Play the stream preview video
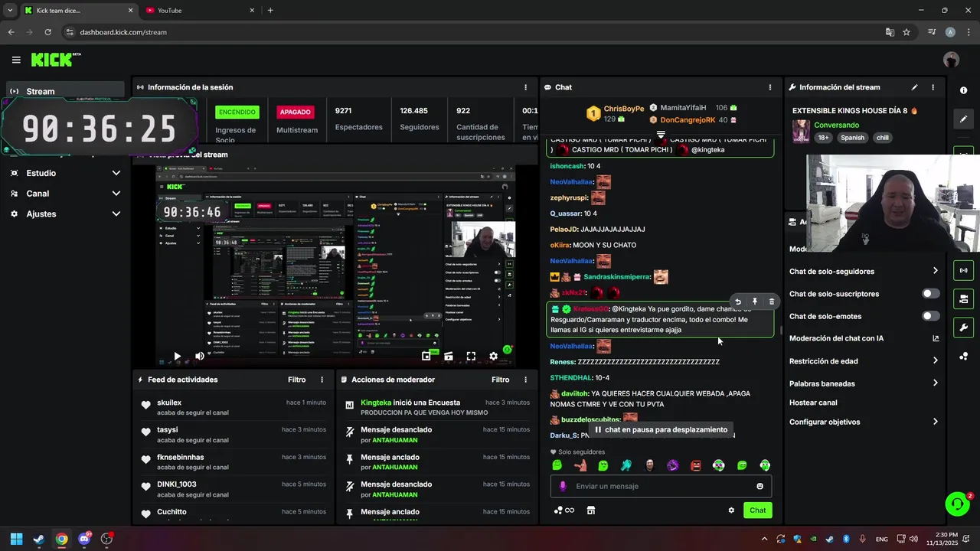The height and width of the screenshot is (551, 980). [x=177, y=356]
